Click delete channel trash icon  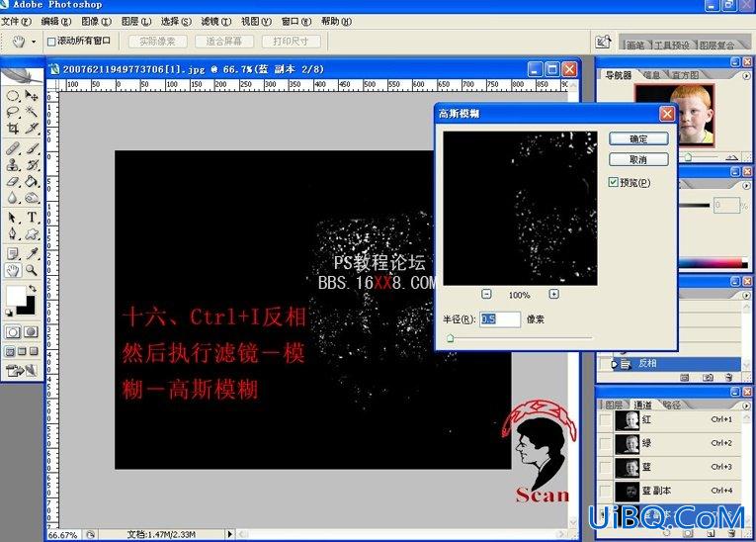(732, 533)
